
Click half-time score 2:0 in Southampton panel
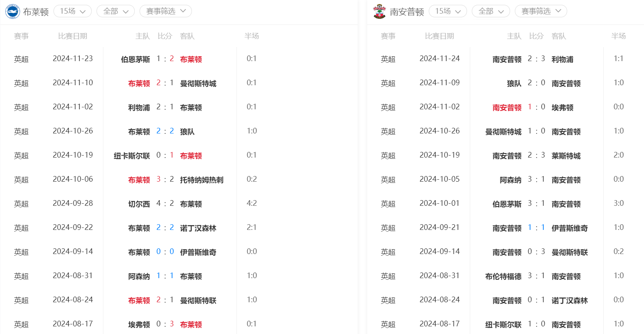click(x=619, y=155)
